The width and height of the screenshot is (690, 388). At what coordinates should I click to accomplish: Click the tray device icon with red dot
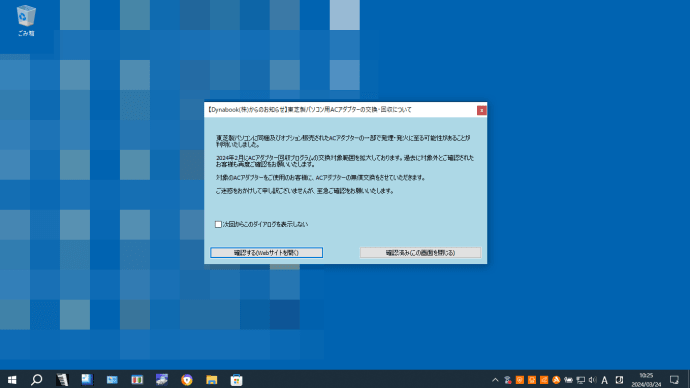(x=507, y=380)
